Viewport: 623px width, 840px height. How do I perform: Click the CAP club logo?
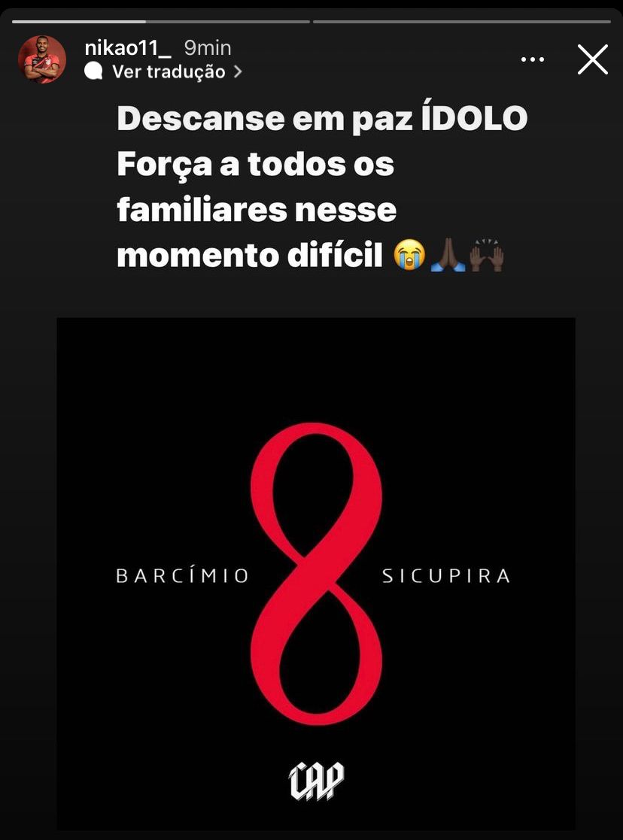316,781
